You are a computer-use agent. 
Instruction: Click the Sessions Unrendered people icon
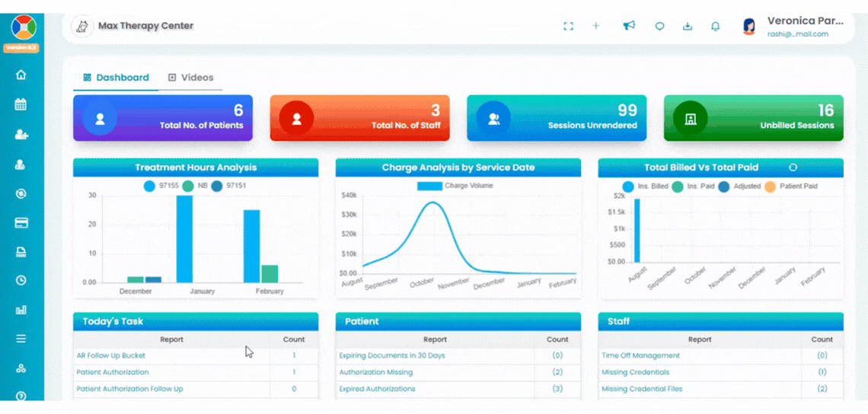tap(493, 119)
